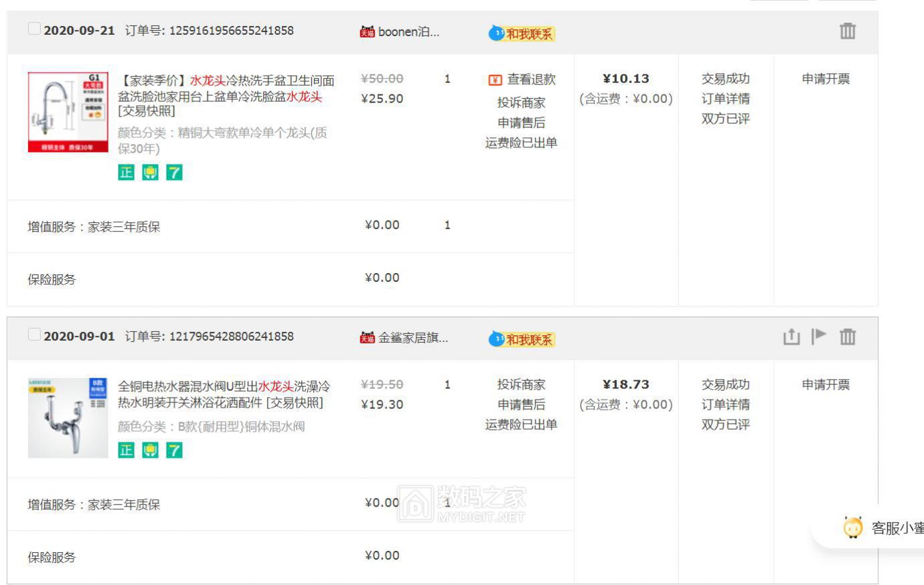924x585 pixels.
Task: Click the green 正 badge on mixing valve item
Action: (126, 450)
